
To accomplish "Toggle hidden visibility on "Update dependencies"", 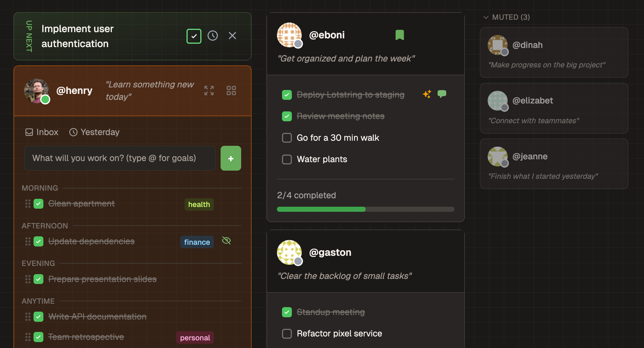I will click(226, 241).
